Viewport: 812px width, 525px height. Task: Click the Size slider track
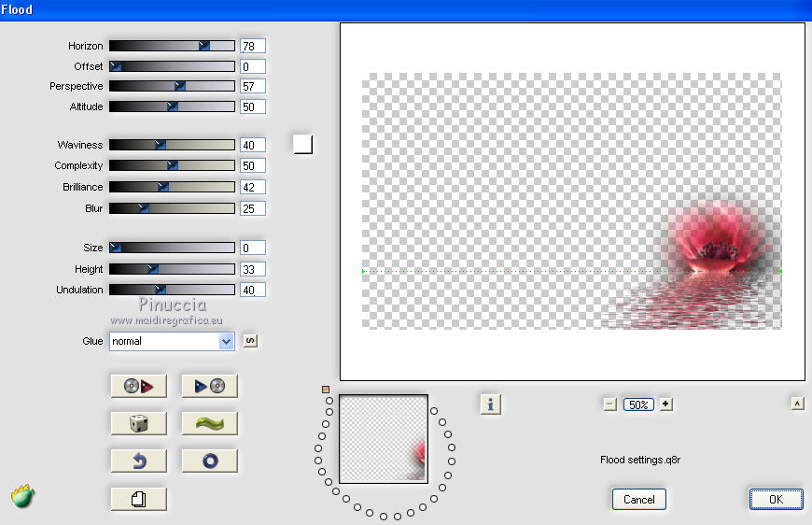(172, 248)
